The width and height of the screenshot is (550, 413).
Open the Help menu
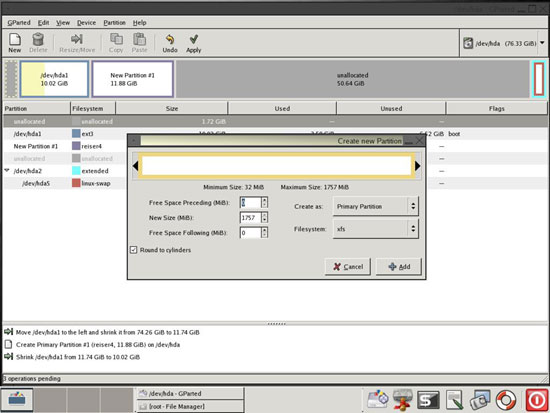point(139,22)
